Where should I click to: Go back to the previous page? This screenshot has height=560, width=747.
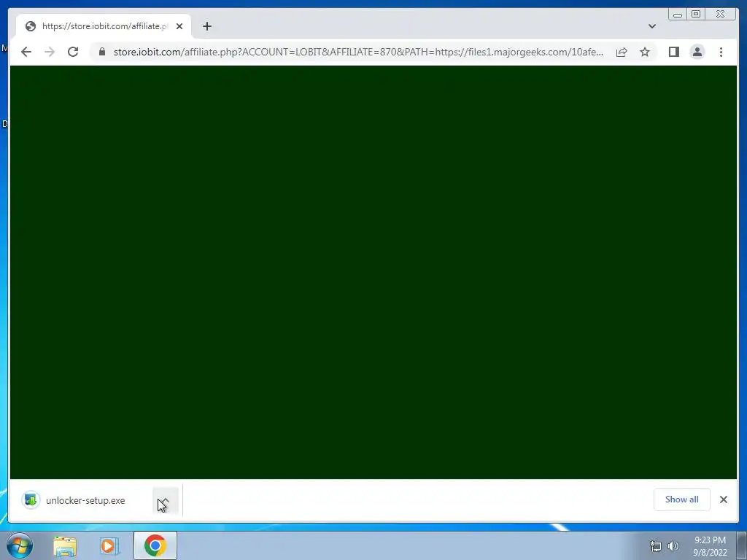point(26,52)
